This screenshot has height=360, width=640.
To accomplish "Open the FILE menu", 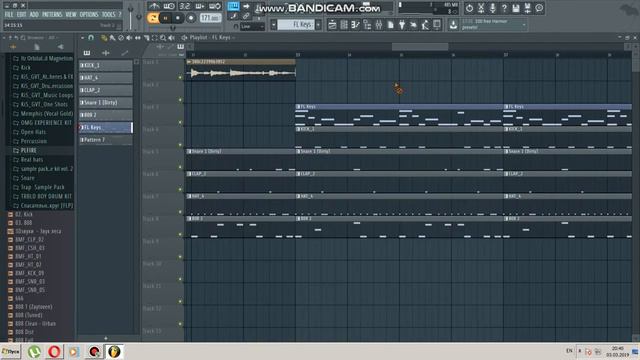I will tap(9, 14).
